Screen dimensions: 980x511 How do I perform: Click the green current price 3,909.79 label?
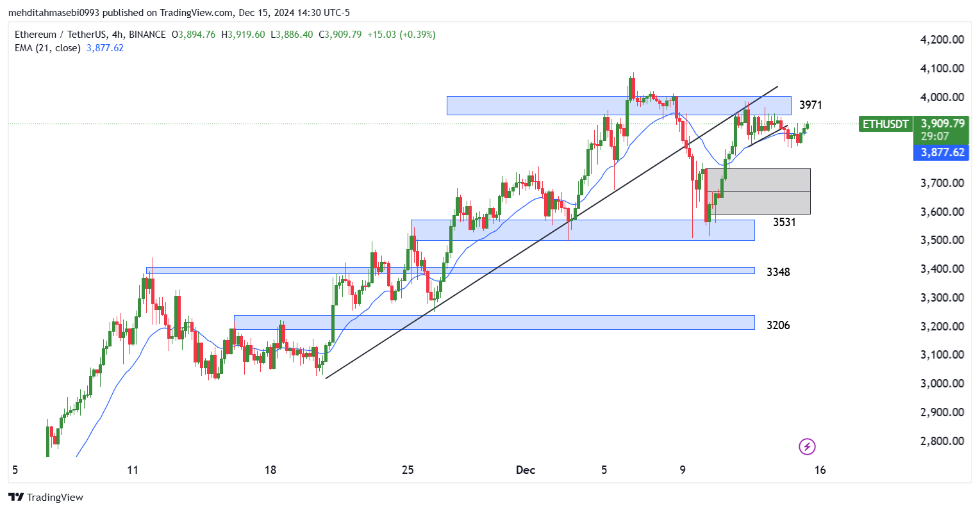(942, 123)
